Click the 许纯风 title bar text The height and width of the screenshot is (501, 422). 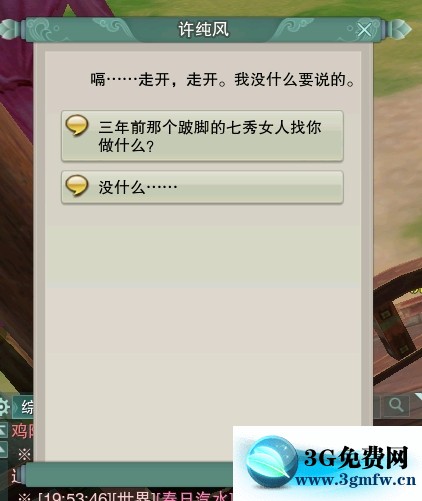pyautogui.click(x=203, y=29)
